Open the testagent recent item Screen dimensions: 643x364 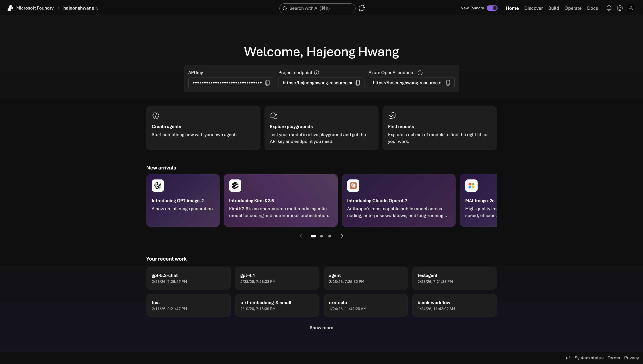click(x=454, y=278)
